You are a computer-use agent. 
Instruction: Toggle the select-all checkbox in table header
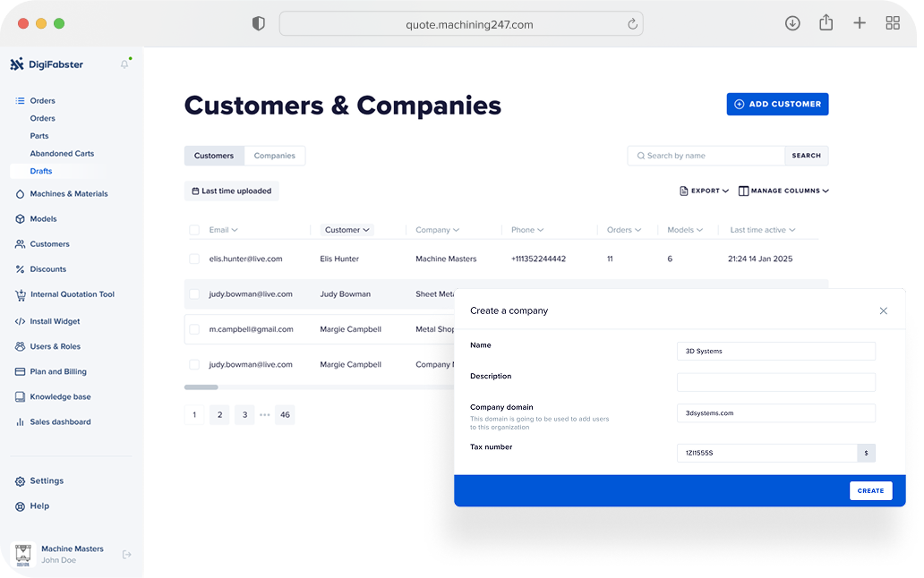tap(194, 230)
